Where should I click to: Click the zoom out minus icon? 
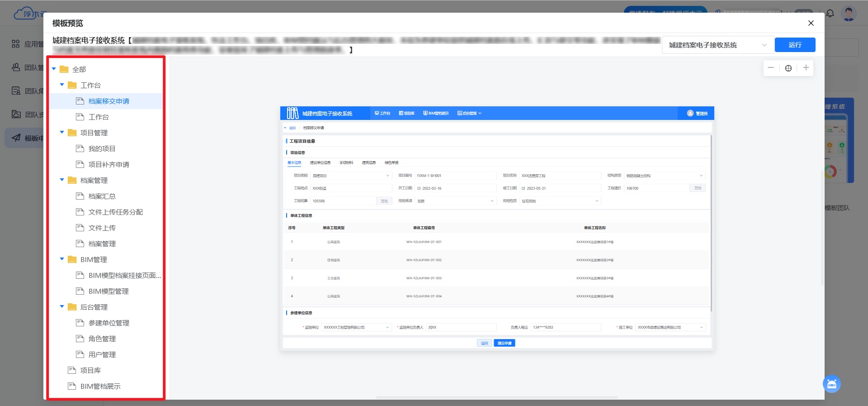tap(771, 68)
